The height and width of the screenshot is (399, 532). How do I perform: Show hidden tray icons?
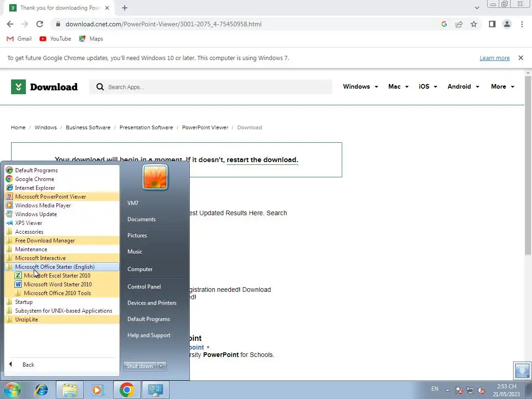tap(447, 390)
